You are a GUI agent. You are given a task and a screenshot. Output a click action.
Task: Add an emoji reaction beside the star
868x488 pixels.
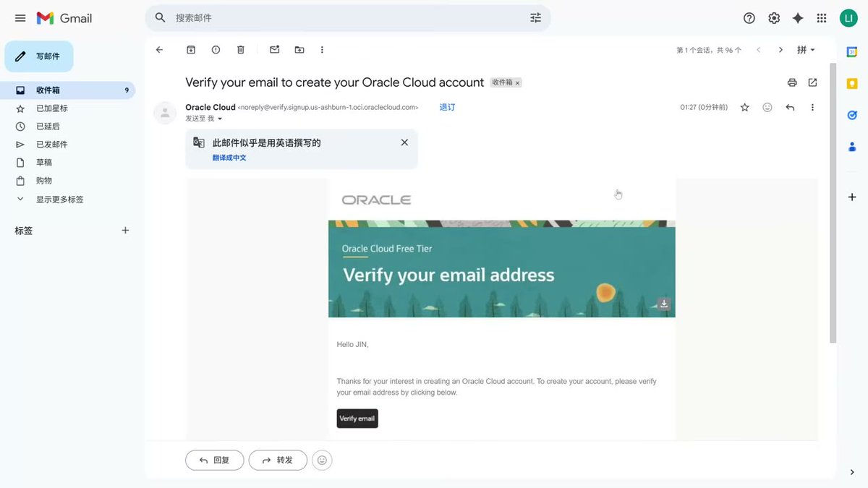pos(767,108)
